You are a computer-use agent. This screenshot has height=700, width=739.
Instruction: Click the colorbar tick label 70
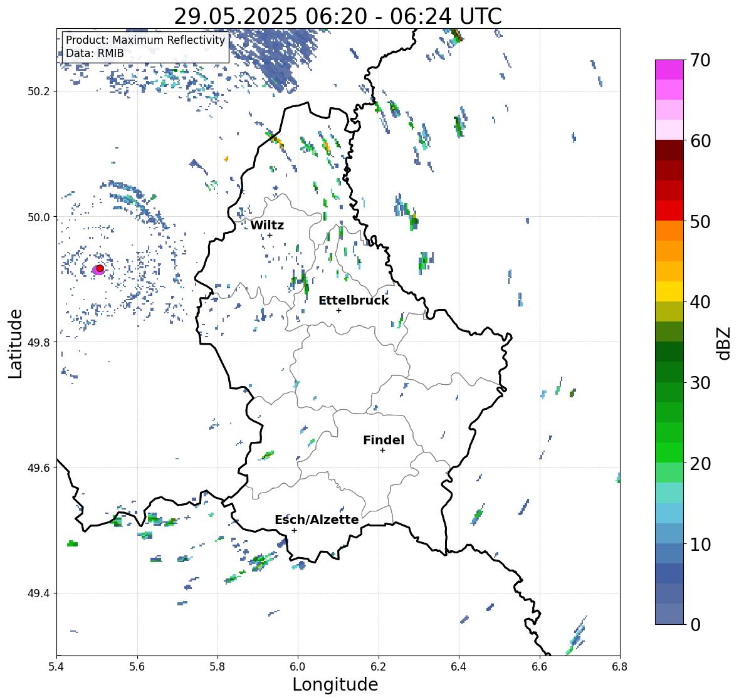700,60
